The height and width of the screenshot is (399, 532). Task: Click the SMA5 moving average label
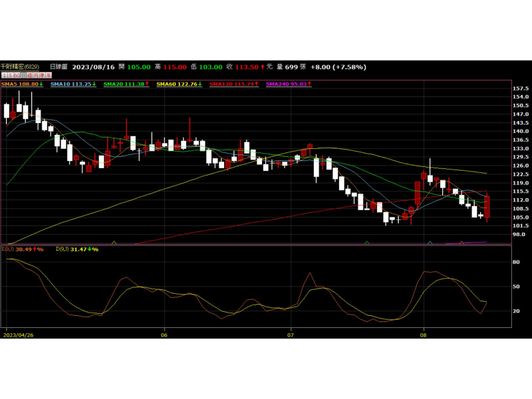pos(21,84)
